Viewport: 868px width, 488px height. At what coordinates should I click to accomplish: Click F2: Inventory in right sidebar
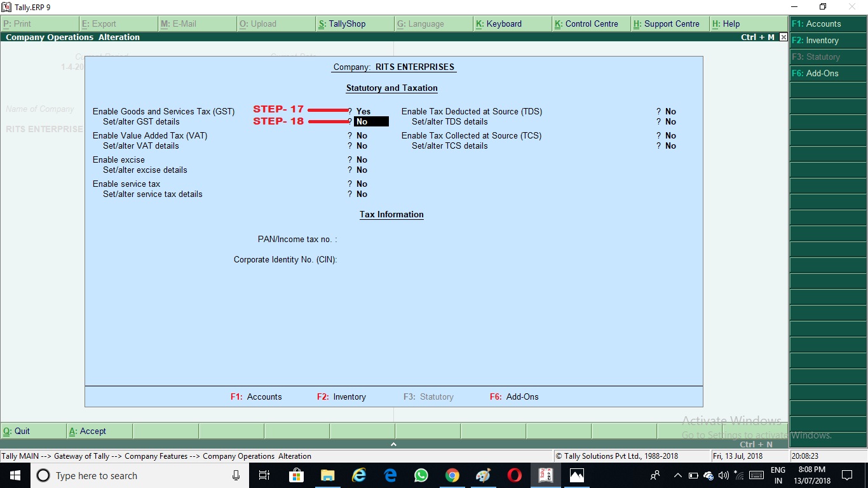(828, 40)
